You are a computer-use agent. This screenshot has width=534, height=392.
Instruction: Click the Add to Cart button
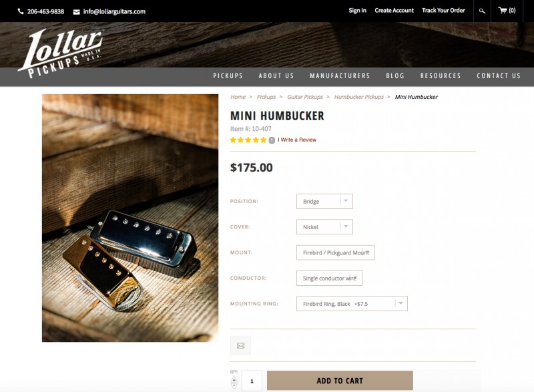[340, 381]
